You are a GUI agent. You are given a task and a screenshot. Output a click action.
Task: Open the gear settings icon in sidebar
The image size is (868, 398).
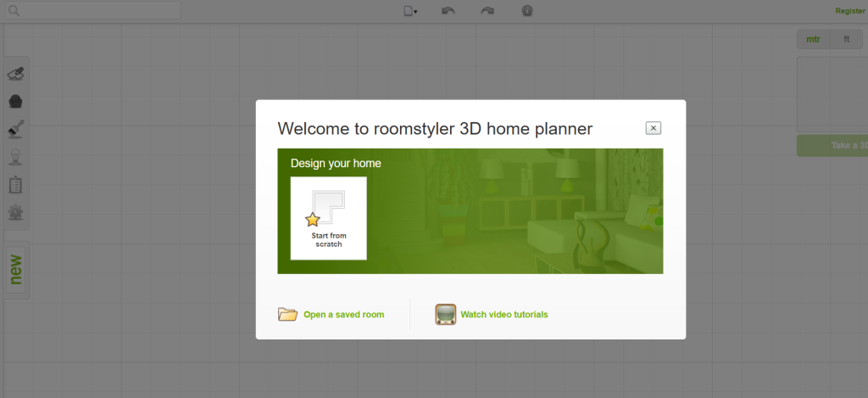point(15,212)
